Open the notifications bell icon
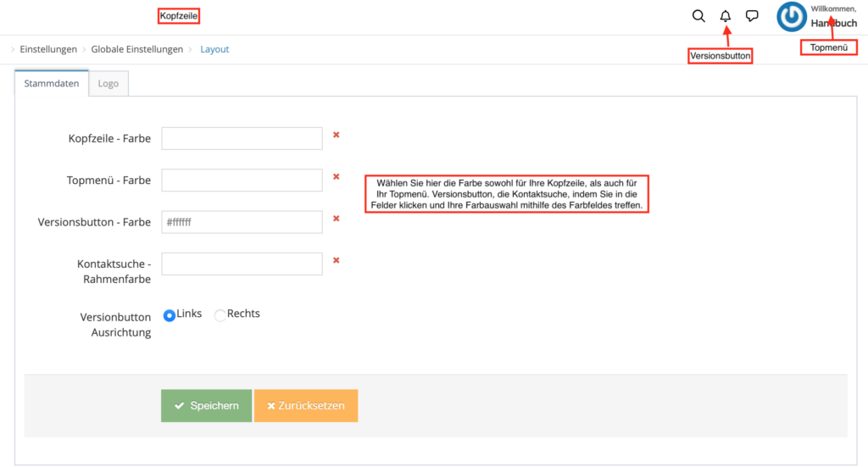The height and width of the screenshot is (467, 868). click(726, 16)
